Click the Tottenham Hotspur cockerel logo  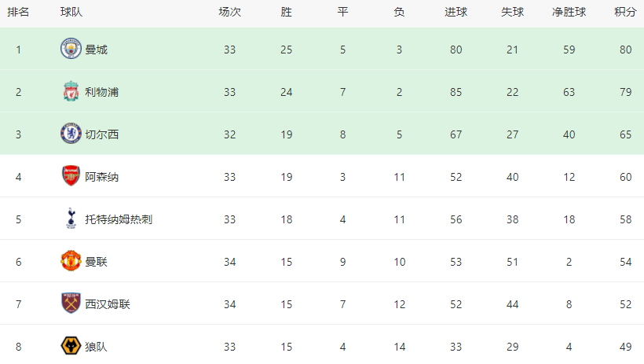pyautogui.click(x=71, y=219)
